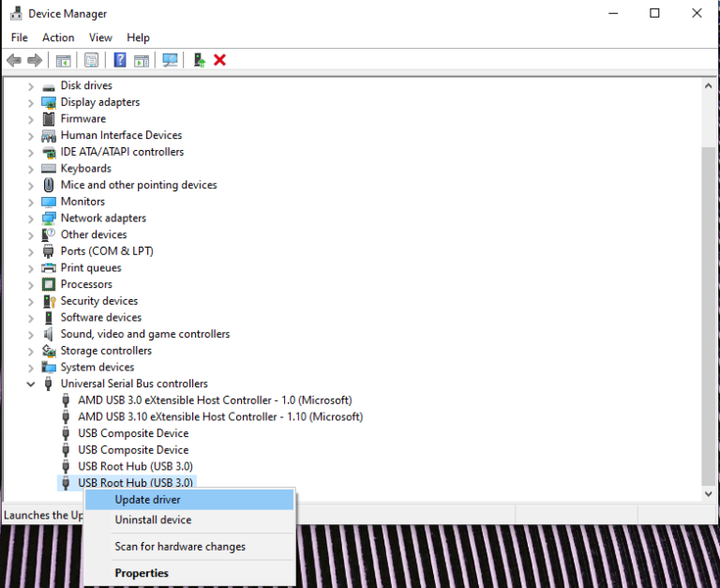This screenshot has height=588, width=720.
Task: Select the Monitors icon
Action: tap(49, 202)
